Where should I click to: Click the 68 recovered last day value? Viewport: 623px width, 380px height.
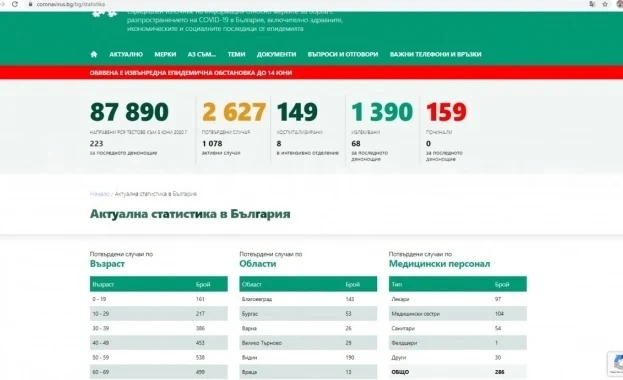point(356,143)
